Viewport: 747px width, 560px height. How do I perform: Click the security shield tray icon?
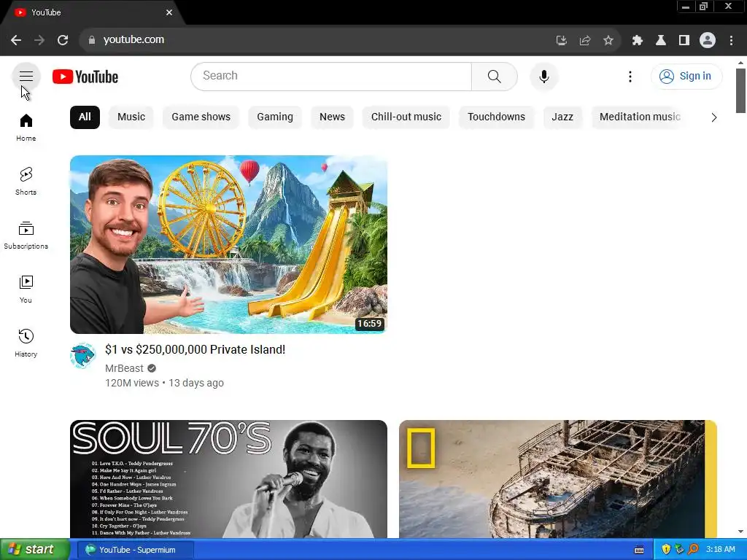665,550
